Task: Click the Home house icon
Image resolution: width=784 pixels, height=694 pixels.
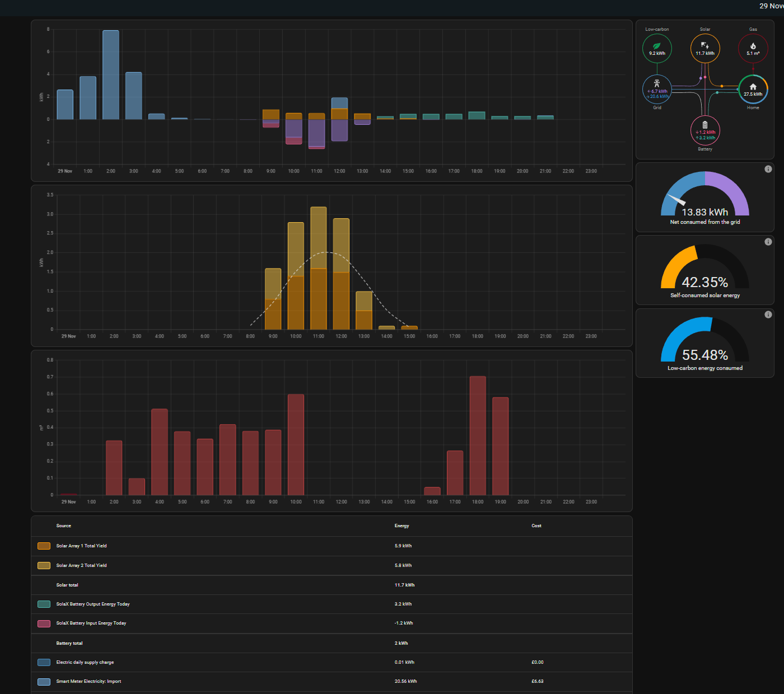Action: point(753,87)
